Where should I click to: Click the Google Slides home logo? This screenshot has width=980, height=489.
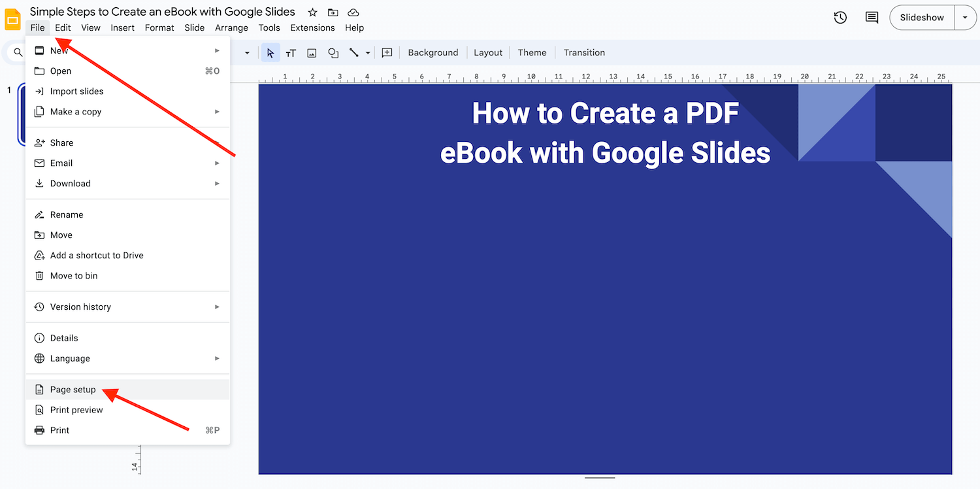click(x=13, y=19)
